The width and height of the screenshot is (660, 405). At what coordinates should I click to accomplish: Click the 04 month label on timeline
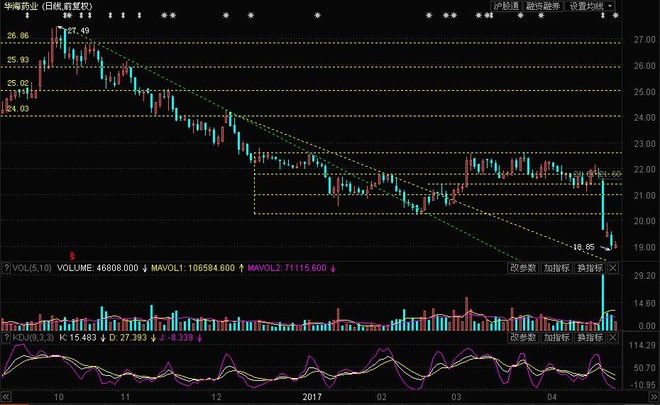[x=552, y=397]
